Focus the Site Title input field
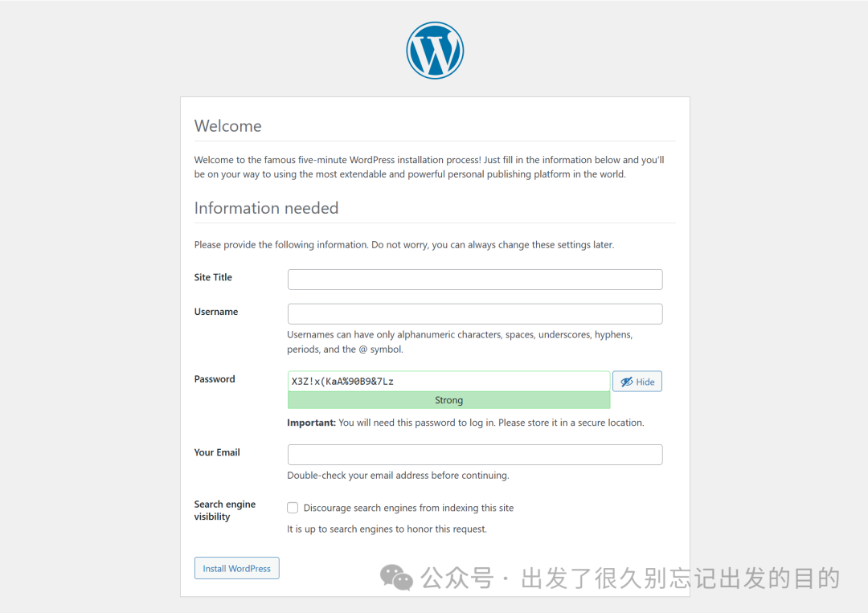This screenshot has width=868, height=613. 474,280
